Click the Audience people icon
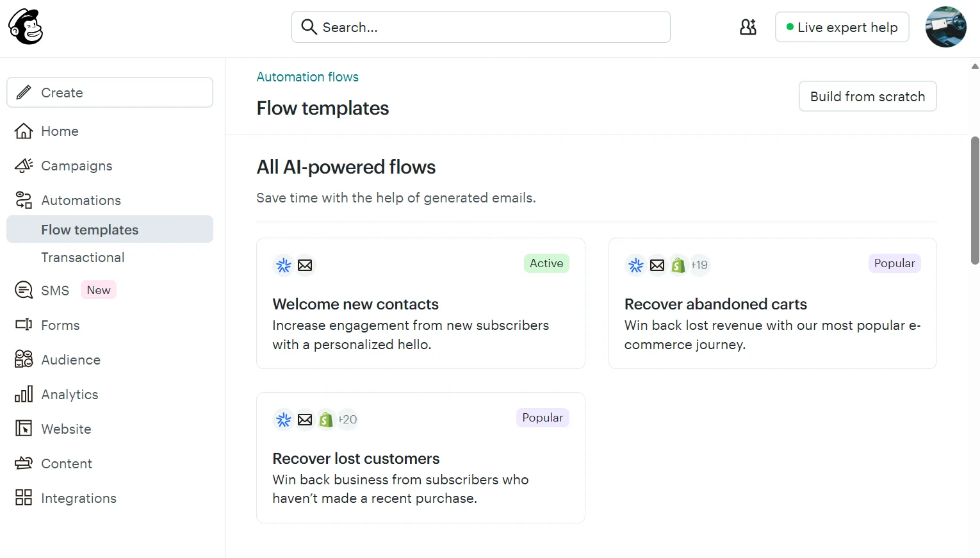 [x=24, y=359]
